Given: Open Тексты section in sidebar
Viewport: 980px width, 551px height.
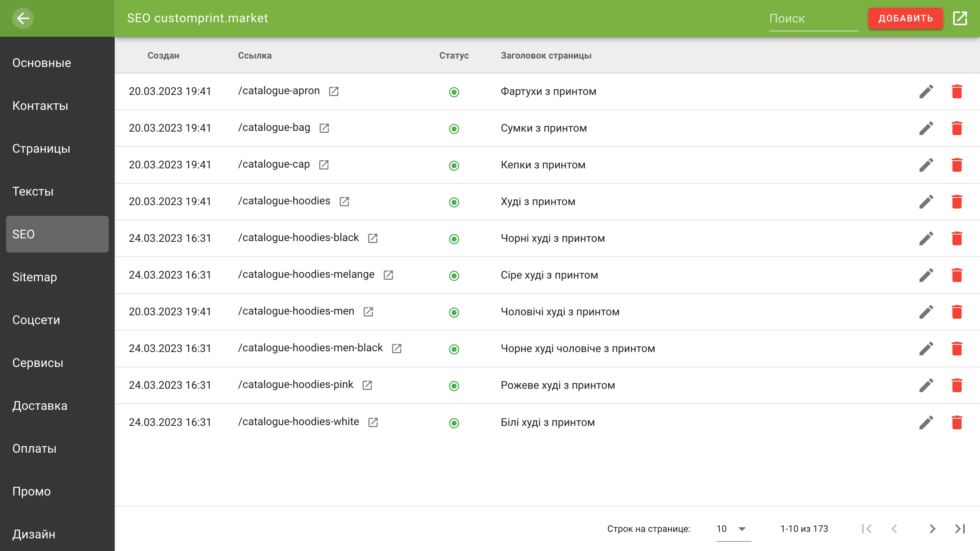Looking at the screenshot, I should click(57, 191).
